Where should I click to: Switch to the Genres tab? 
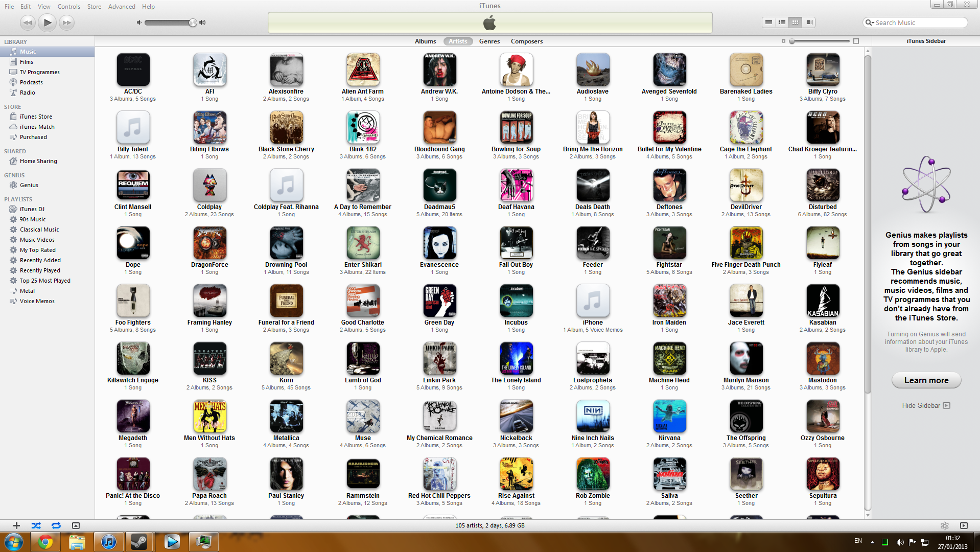489,41
